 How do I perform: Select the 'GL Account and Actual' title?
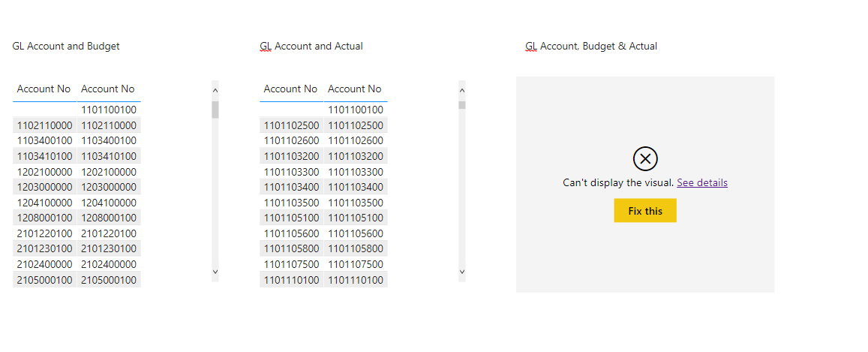(x=311, y=47)
